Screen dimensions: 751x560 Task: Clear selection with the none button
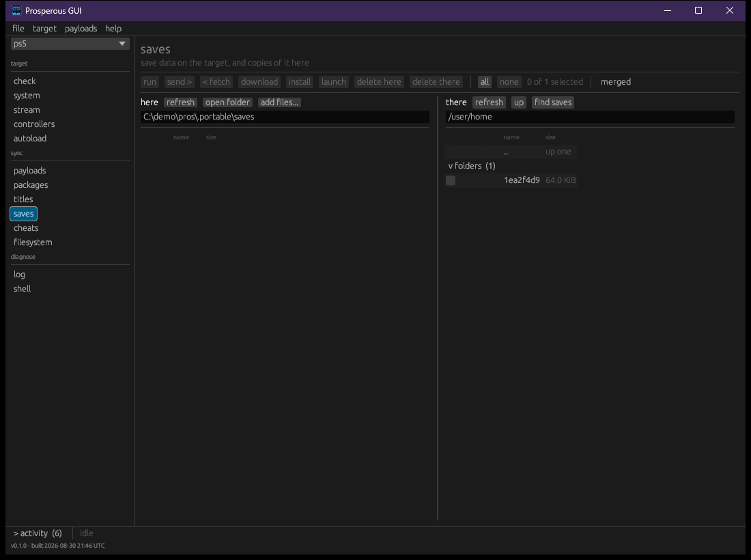pyautogui.click(x=509, y=82)
